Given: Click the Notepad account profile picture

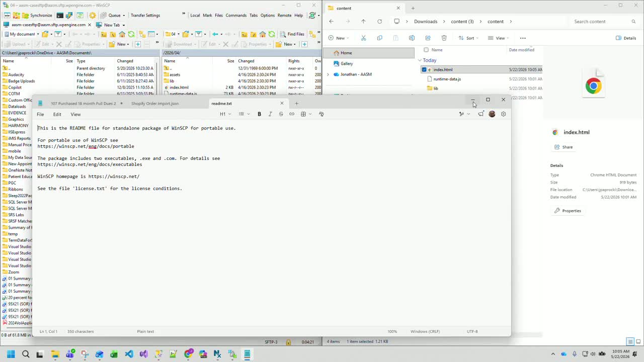Looking at the screenshot, I should [492, 114].
